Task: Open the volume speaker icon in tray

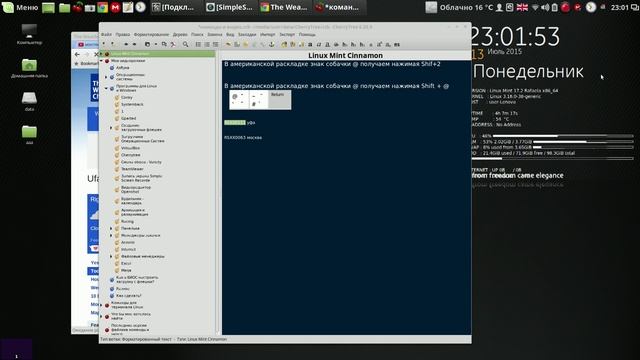Action: (545, 7)
